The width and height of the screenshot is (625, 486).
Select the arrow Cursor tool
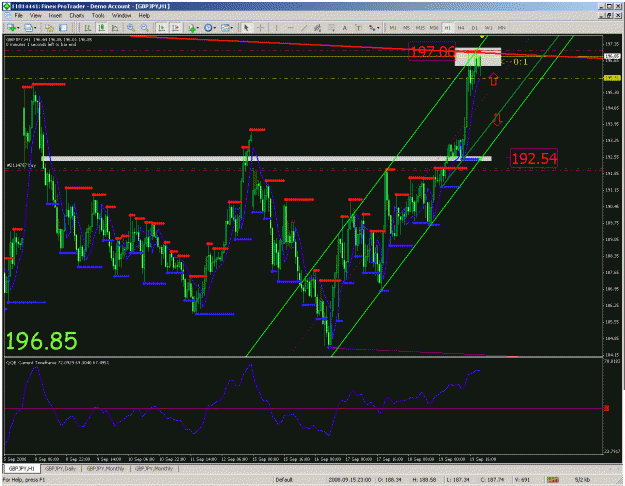(x=246, y=28)
